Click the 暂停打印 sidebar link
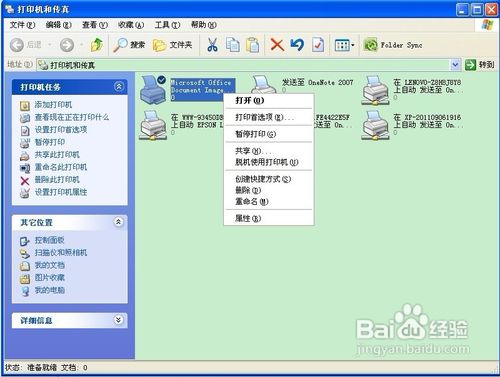This screenshot has width=500, height=377. (x=50, y=142)
